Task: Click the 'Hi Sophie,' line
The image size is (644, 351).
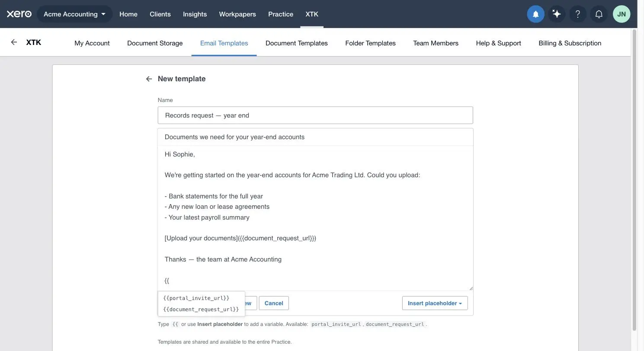Action: point(180,154)
